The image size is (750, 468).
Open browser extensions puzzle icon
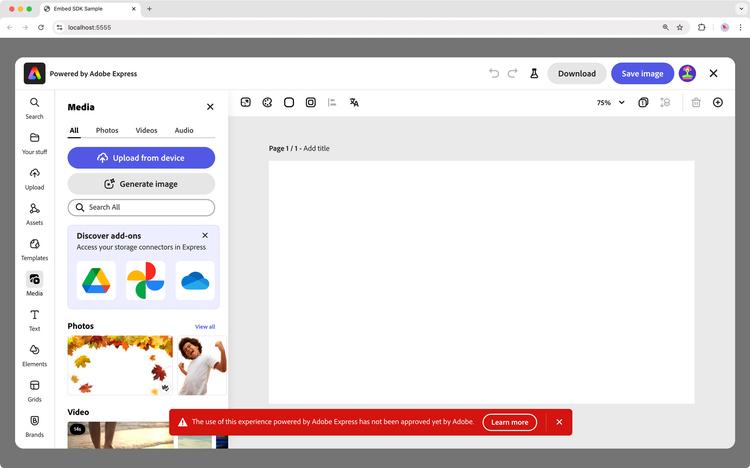tap(702, 27)
